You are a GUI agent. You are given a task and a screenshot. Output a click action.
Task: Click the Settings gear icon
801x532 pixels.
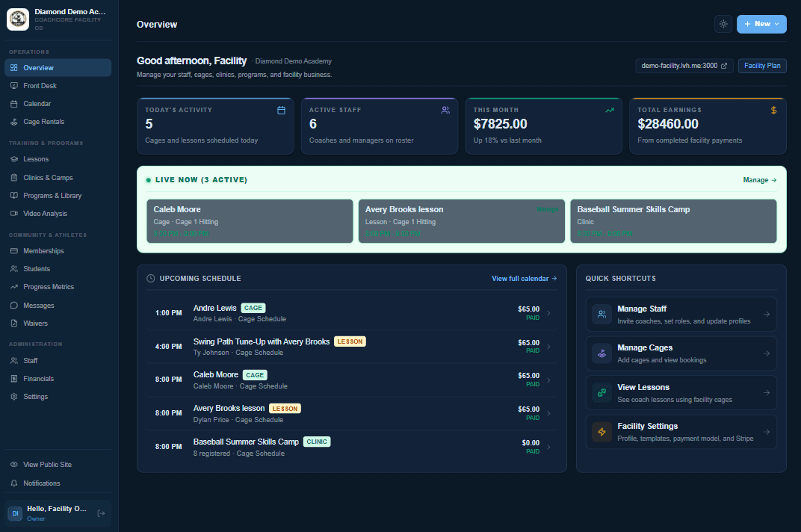click(13, 397)
